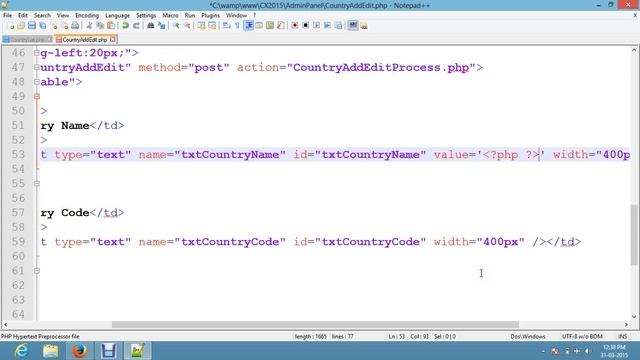
Task: Click the taskbar clock showing the date
Action: (614, 351)
